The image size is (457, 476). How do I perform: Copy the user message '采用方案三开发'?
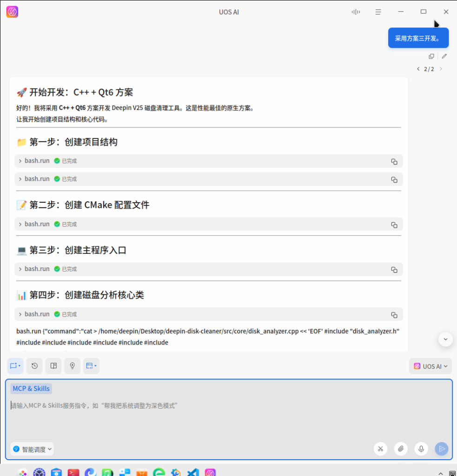pos(431,56)
